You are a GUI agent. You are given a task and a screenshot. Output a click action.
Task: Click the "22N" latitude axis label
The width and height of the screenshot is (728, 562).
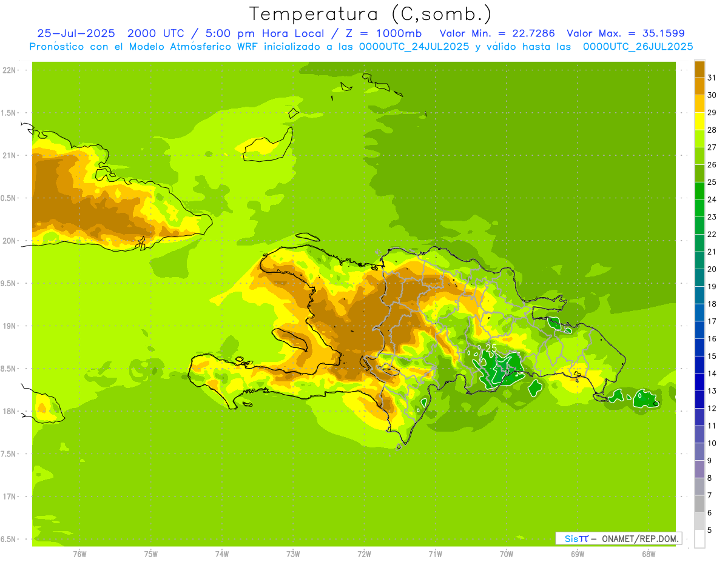9,70
